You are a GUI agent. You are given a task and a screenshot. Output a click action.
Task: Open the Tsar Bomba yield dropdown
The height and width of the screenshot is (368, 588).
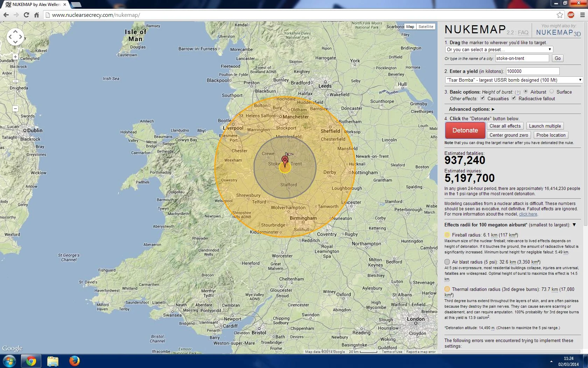514,80
